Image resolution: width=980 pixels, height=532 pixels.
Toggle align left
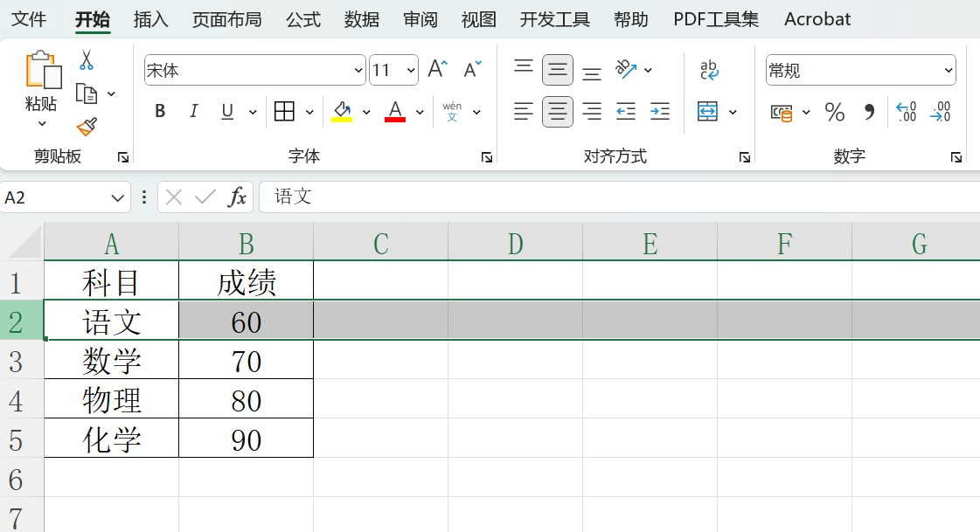[x=524, y=111]
